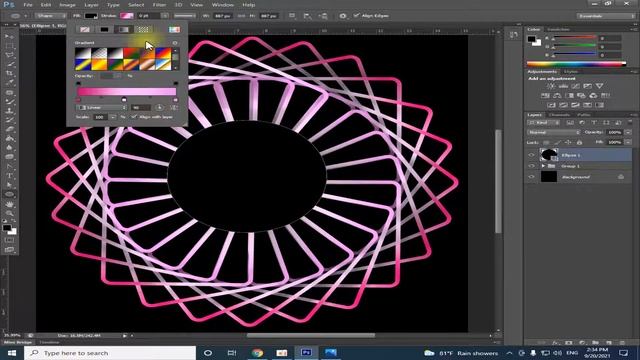Select the Clone Stamp tool
640x360 pixels.
pos(9,111)
